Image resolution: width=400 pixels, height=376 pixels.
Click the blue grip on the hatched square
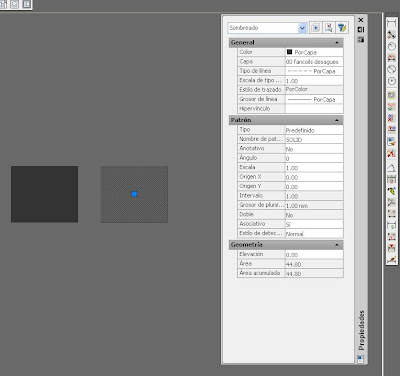(134, 194)
